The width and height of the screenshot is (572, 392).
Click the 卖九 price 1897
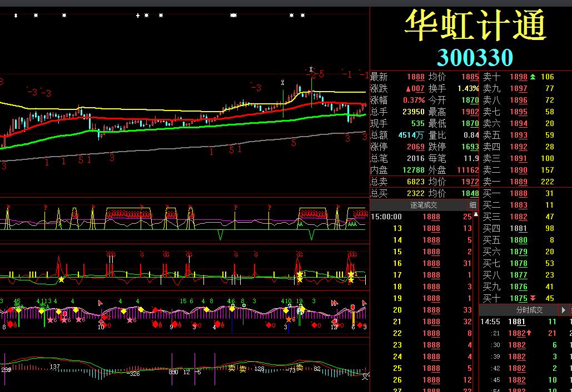[x=519, y=88]
